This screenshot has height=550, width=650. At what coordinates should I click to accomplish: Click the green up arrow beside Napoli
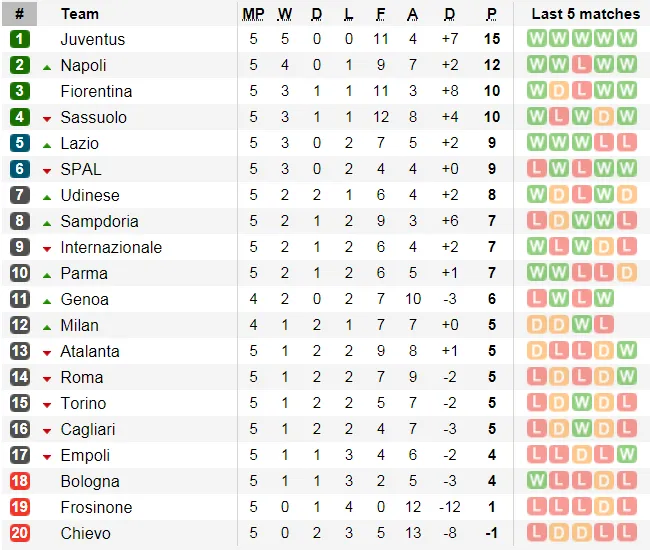[47, 66]
